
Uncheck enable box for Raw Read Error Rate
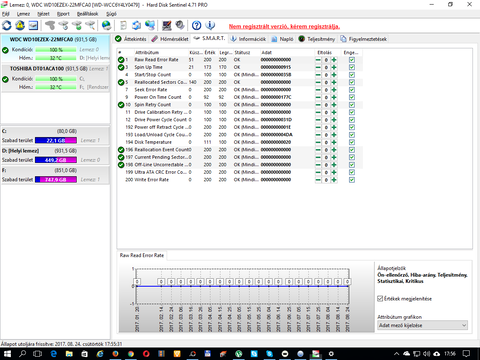pyautogui.click(x=352, y=60)
